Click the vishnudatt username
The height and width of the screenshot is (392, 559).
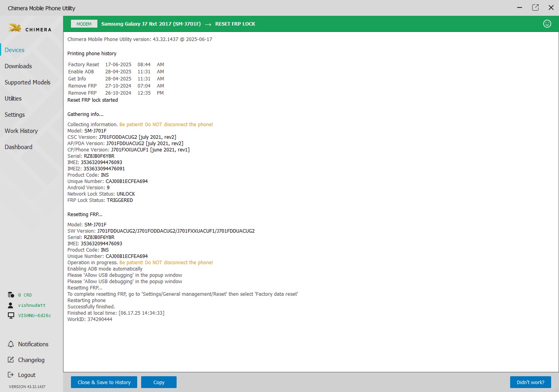click(32, 305)
